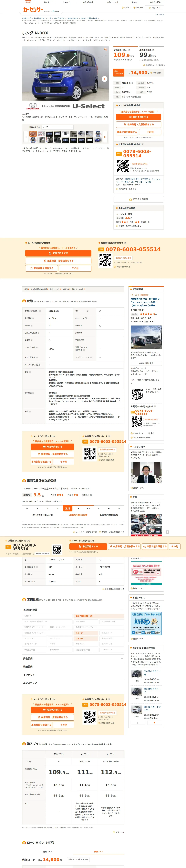Click 詳細を見る next to loan price

click(x=156, y=72)
